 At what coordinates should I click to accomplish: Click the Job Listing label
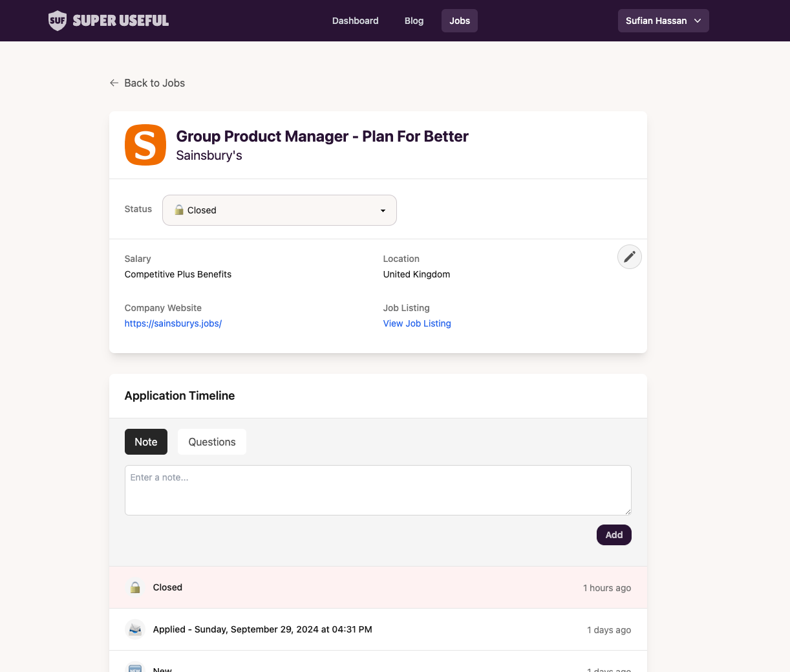click(407, 308)
